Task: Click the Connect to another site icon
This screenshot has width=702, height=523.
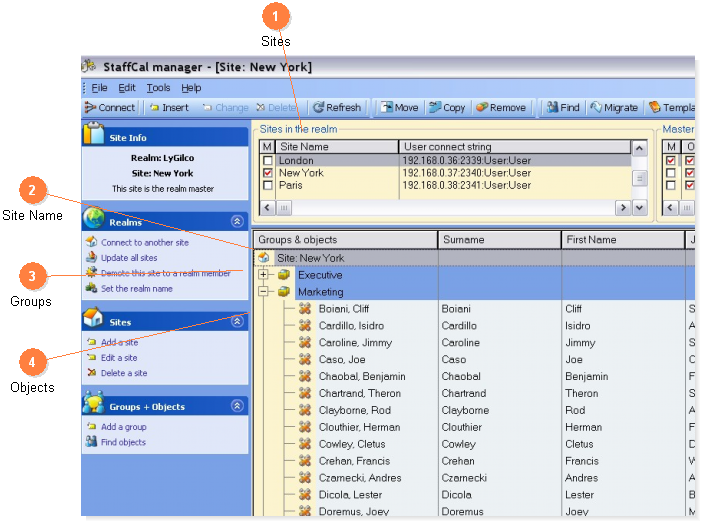Action: (x=91, y=242)
